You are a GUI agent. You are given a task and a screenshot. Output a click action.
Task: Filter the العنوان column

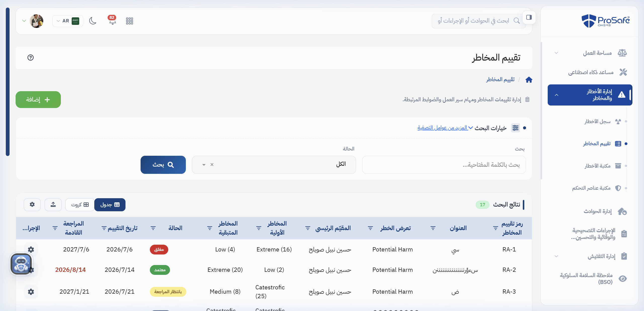click(433, 228)
